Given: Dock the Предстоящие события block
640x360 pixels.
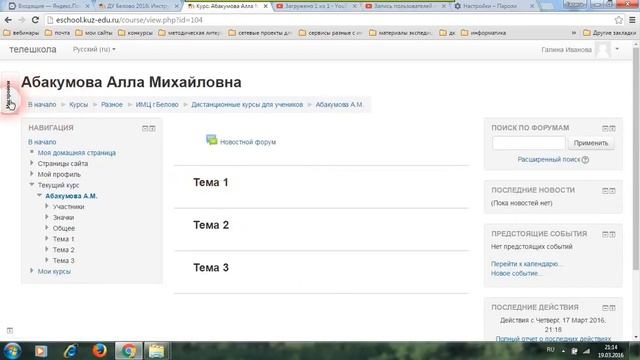Looking at the screenshot, I should (613, 234).
